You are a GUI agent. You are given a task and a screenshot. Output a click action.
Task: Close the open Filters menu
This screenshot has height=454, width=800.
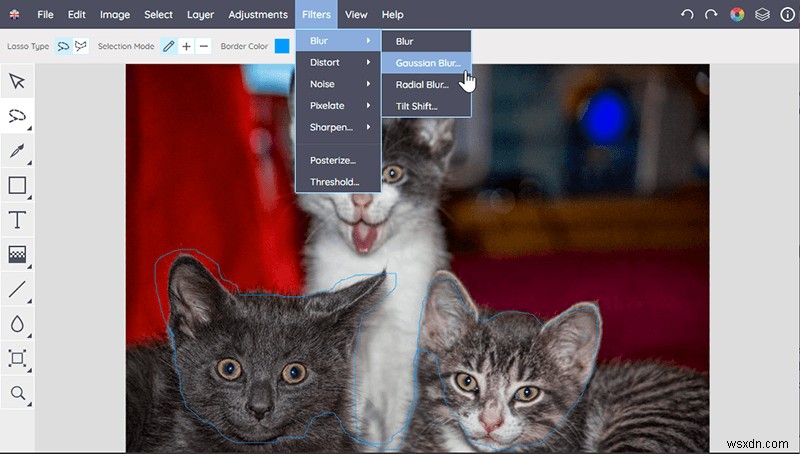click(x=316, y=14)
